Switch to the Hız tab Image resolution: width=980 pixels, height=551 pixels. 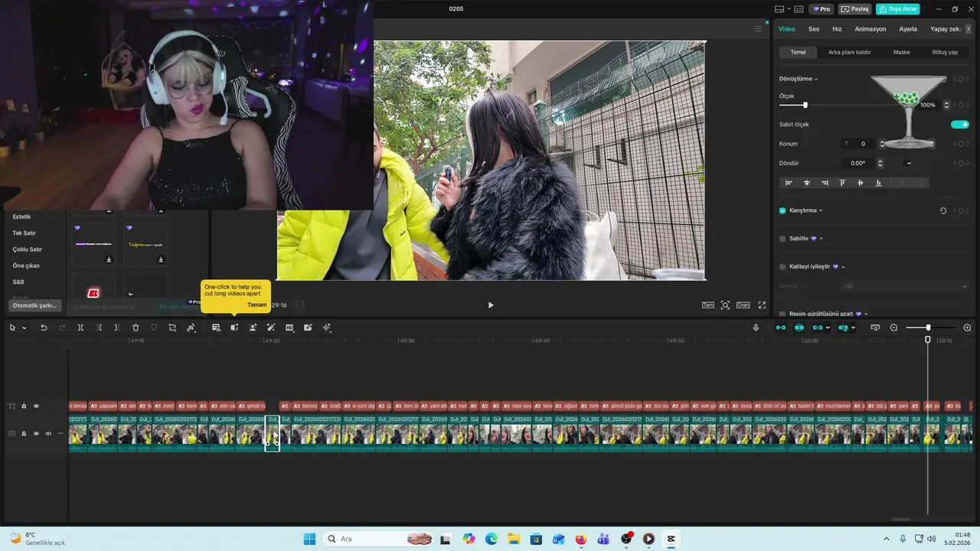(837, 29)
